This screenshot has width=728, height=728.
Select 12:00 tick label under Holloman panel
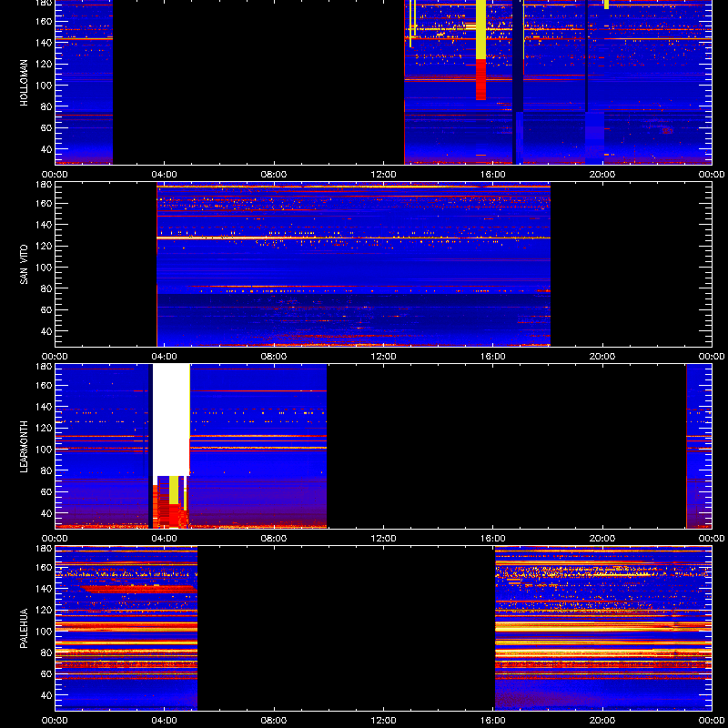(383, 175)
